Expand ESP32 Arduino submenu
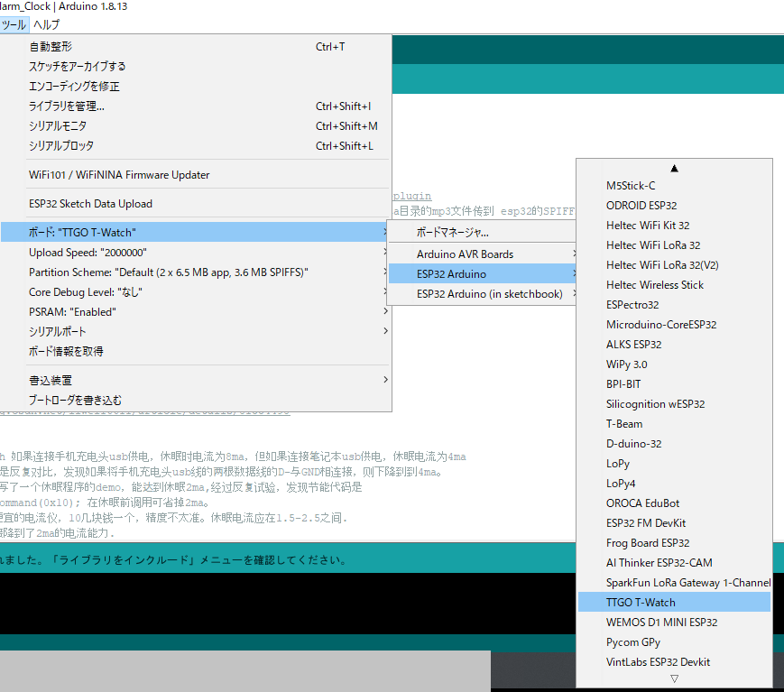This screenshot has width=784, height=692. (482, 274)
